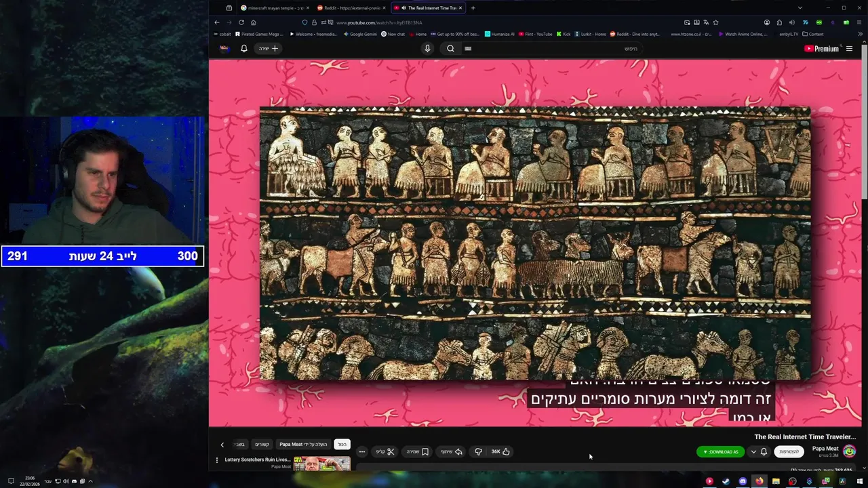The height and width of the screenshot is (488, 868).
Task: Close the minecraft mayan temple tab
Action: (308, 8)
